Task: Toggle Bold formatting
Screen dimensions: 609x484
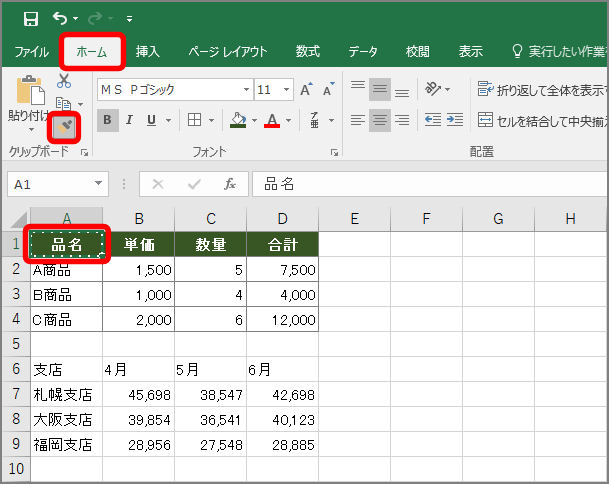Action: (108, 120)
